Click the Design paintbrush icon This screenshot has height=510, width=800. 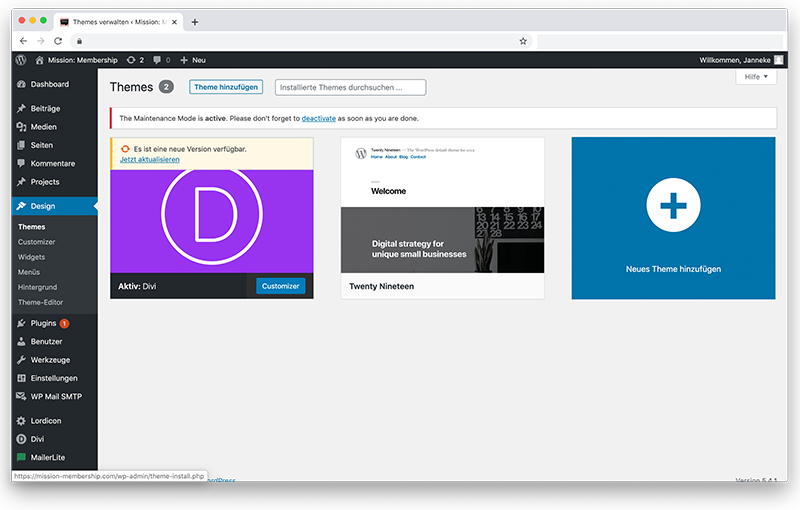21,206
